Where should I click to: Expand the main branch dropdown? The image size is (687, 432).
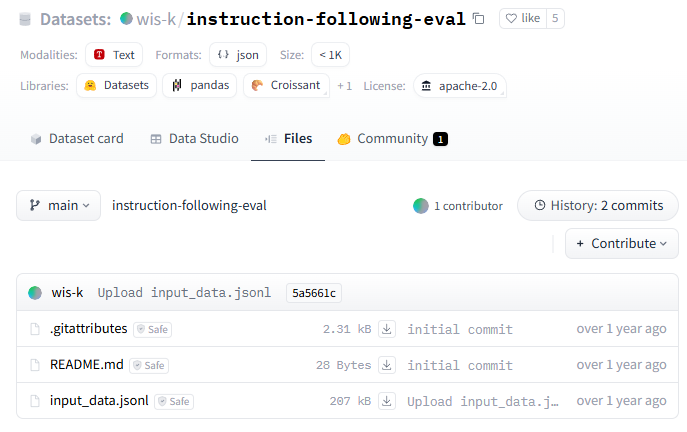click(59, 205)
